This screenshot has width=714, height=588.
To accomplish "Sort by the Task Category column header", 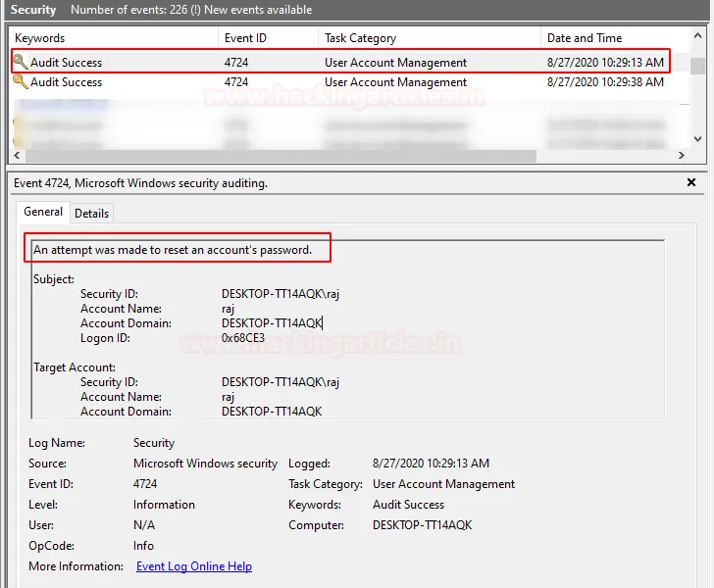I will [430, 38].
